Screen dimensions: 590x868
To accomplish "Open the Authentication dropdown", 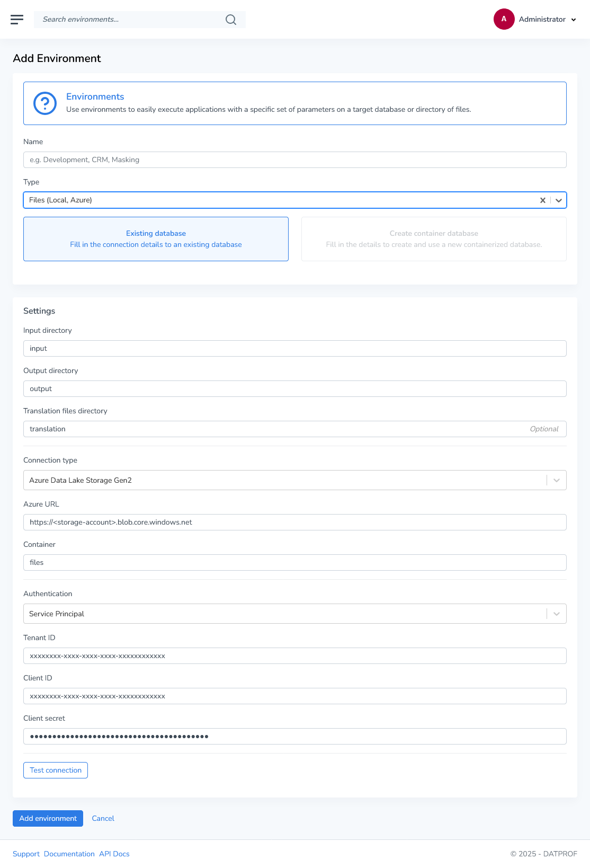I will pos(295,614).
